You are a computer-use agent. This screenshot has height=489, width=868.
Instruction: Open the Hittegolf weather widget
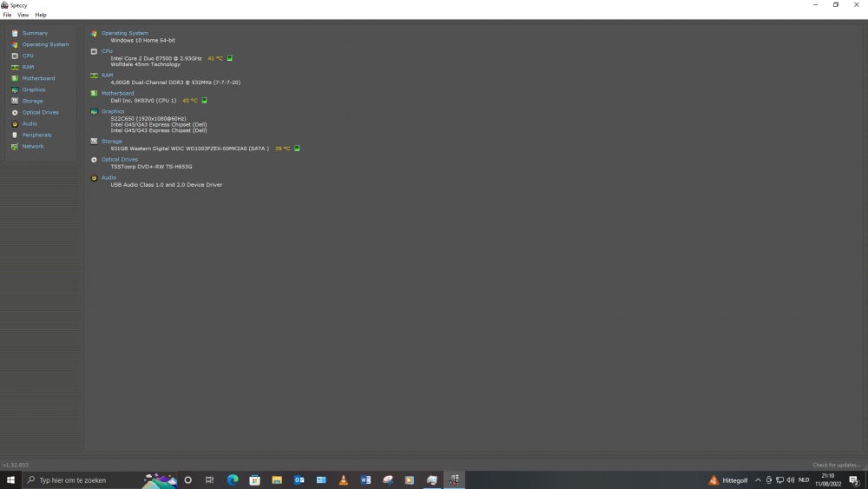[728, 480]
